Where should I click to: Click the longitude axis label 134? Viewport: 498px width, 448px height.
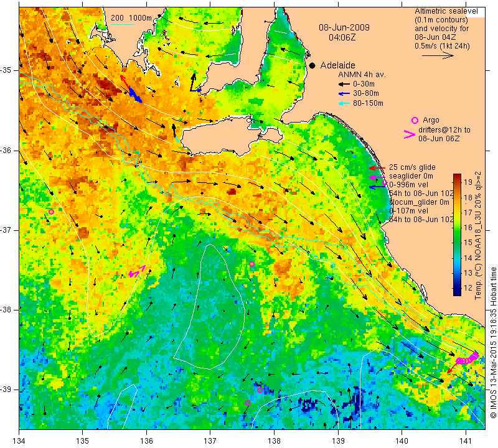(x=19, y=441)
